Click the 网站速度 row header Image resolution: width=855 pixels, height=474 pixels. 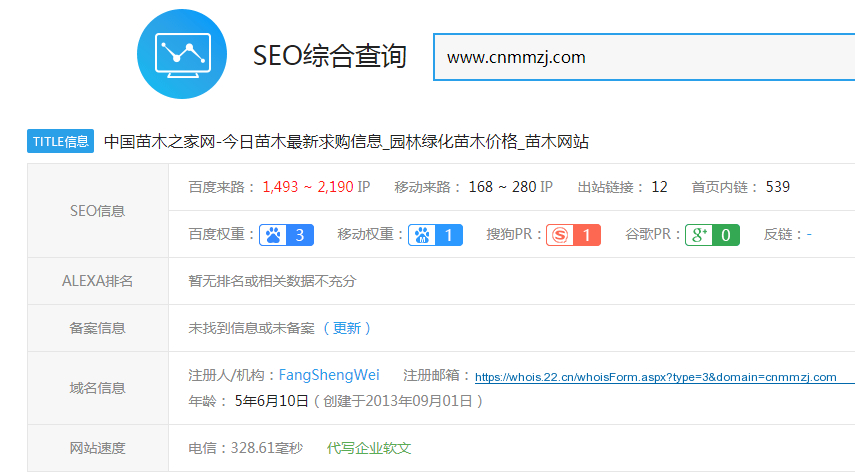tap(98, 448)
